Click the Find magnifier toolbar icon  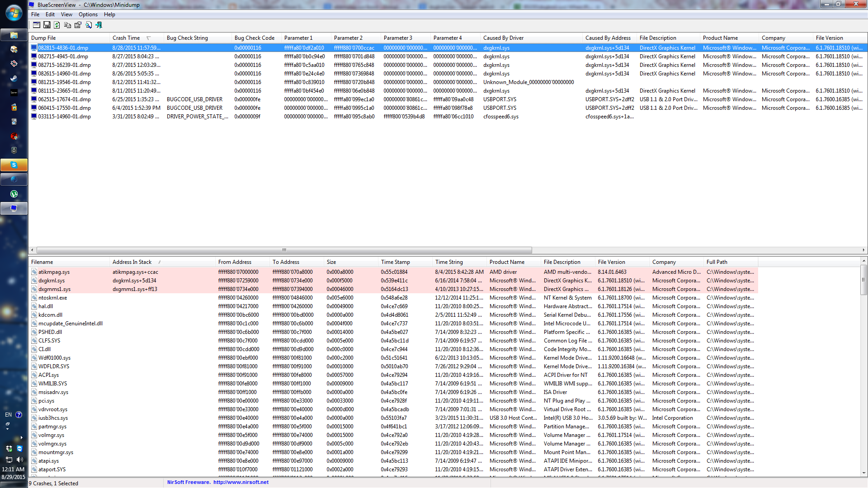[x=89, y=25]
